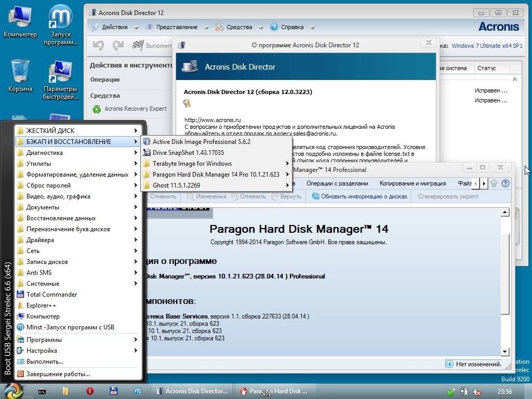
Task: Launch Drive SnapShot 1.43.17035
Action: point(216,153)
